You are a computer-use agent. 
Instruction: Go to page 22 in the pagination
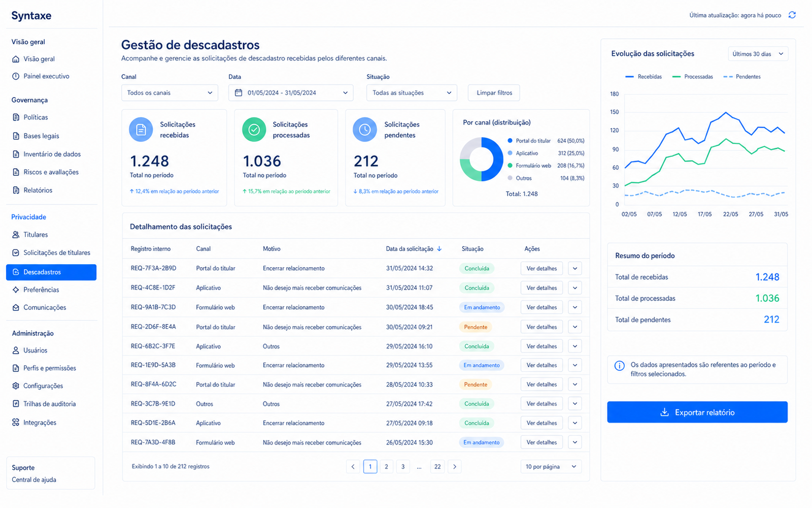pyautogui.click(x=437, y=467)
